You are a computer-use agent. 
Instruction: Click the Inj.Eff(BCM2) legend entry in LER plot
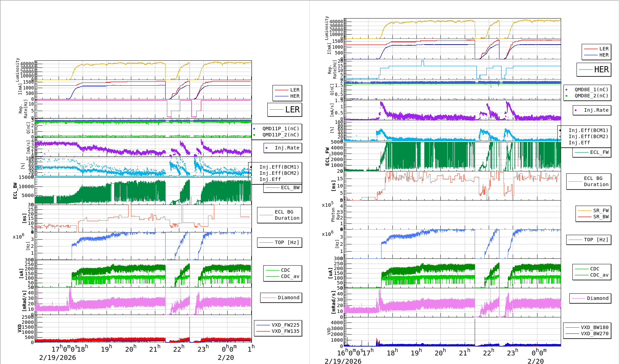pos(279,173)
